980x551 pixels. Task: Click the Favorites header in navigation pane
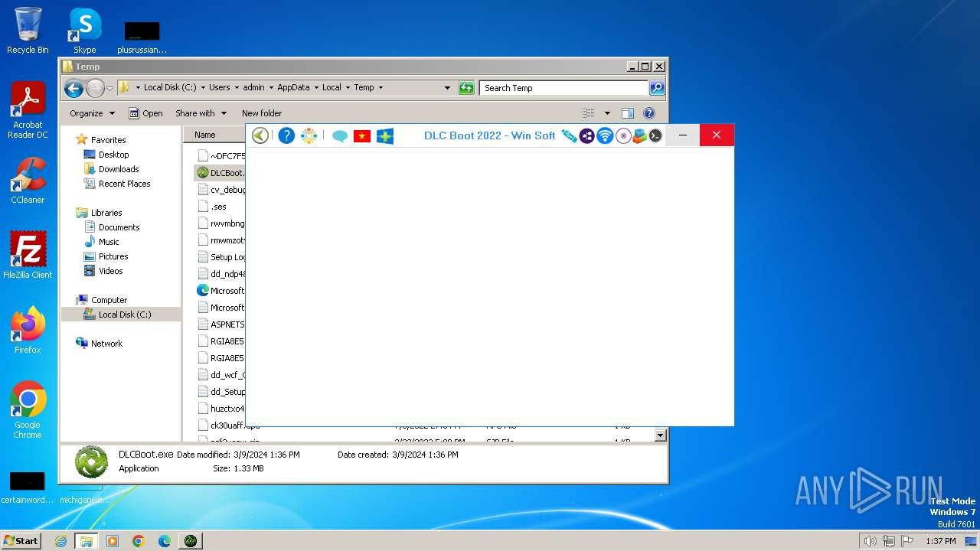coord(108,140)
